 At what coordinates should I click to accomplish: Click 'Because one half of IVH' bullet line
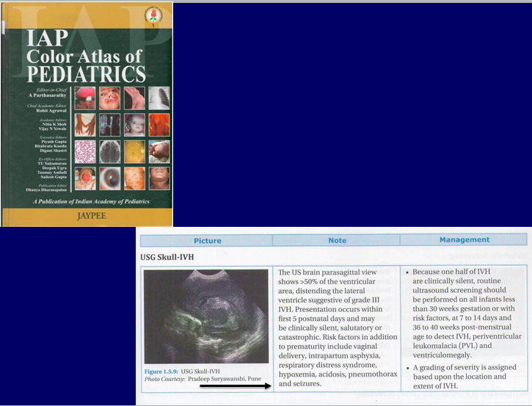[451, 272]
